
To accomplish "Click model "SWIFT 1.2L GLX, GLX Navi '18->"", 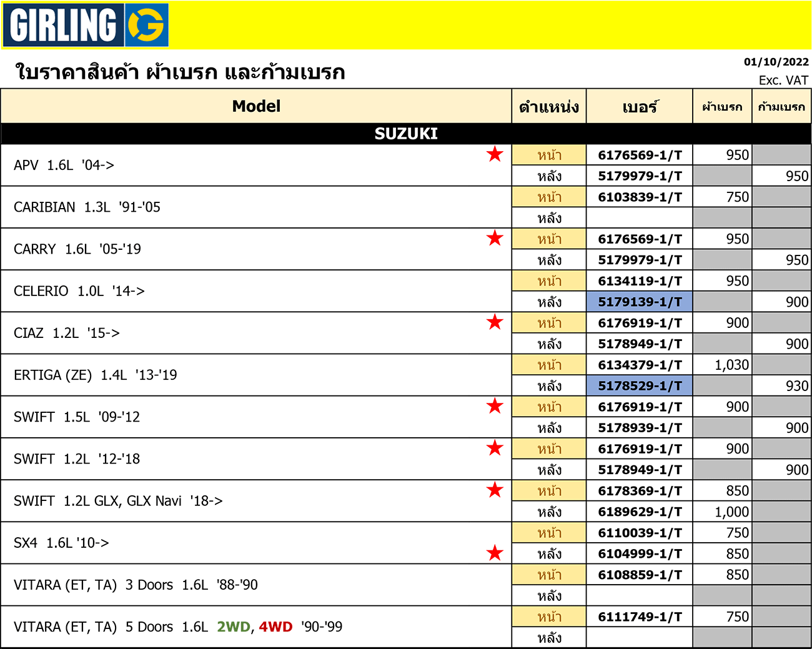I will click(x=118, y=500).
